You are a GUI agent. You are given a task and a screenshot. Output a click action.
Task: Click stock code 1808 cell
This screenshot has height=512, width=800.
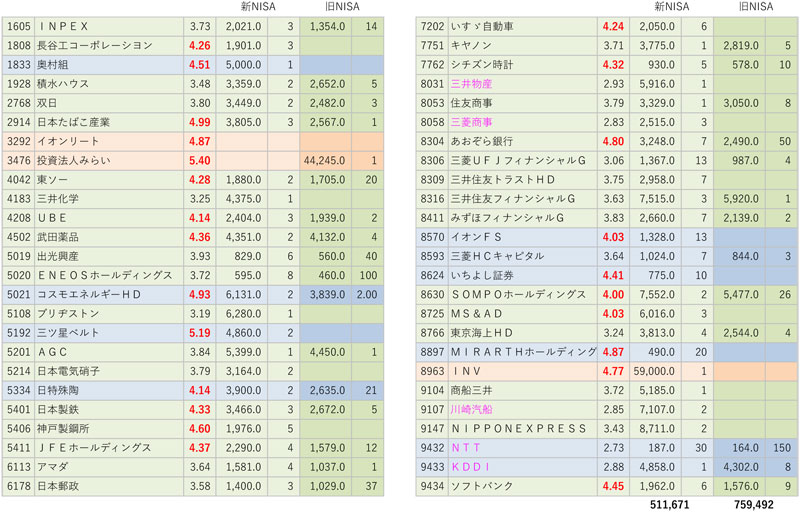[18, 45]
